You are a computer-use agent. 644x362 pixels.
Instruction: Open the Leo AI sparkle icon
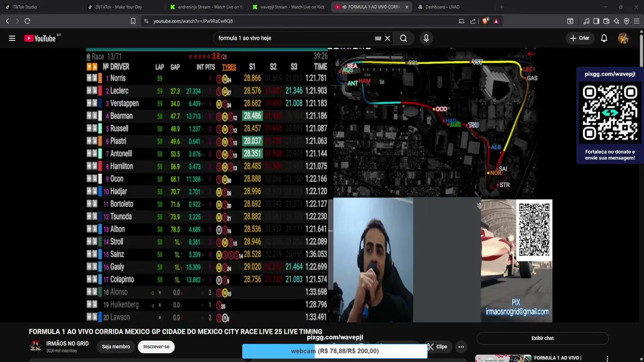point(616,21)
